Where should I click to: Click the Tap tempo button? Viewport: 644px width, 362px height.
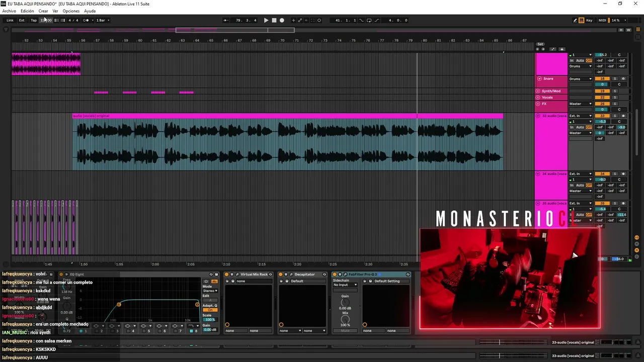tap(34, 20)
